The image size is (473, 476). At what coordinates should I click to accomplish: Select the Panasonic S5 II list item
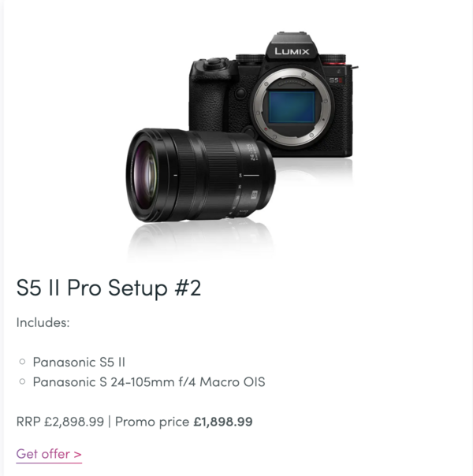coord(79,363)
